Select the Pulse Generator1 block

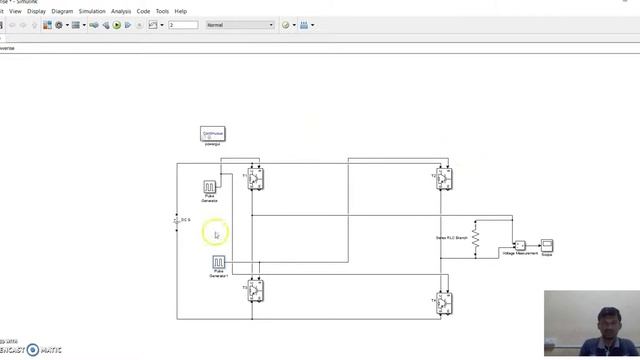coord(218,262)
